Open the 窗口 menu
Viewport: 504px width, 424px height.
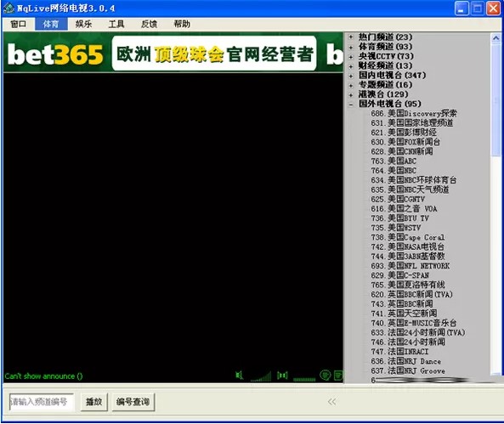pos(19,24)
